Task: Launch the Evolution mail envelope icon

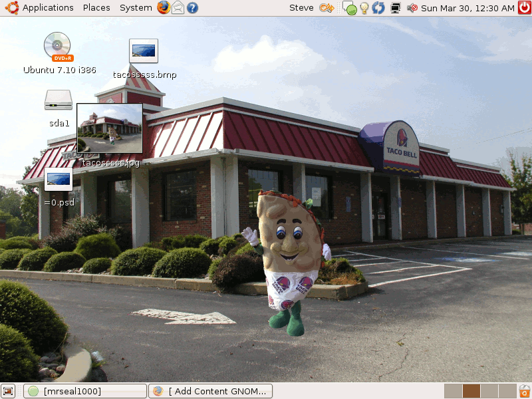Action: 178,8
